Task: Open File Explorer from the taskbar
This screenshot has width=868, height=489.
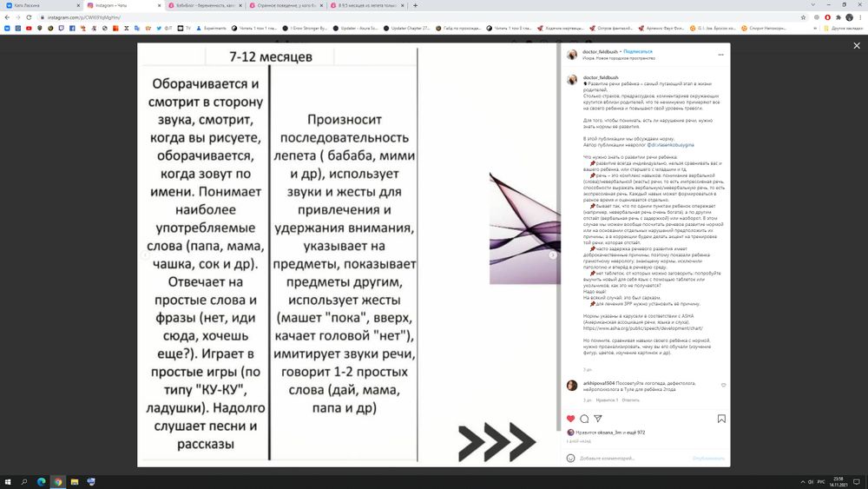Action: (74, 482)
